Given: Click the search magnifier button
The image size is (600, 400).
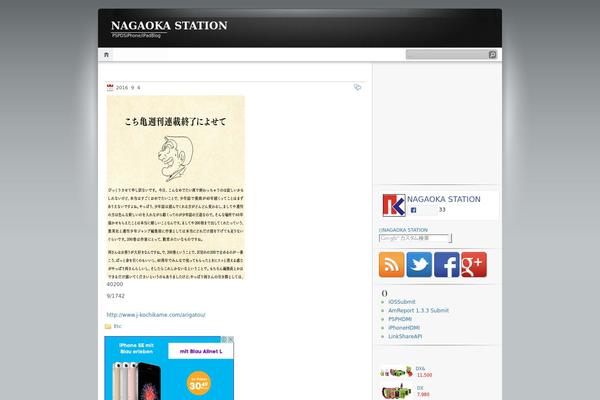Looking at the screenshot, I should point(492,55).
